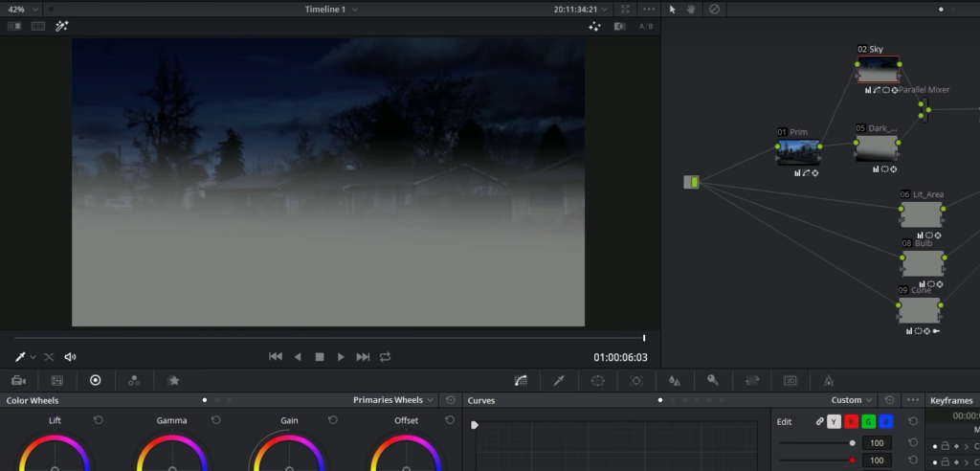Open the Tracker palette
The height and width of the screenshot is (471, 980).
(636, 380)
